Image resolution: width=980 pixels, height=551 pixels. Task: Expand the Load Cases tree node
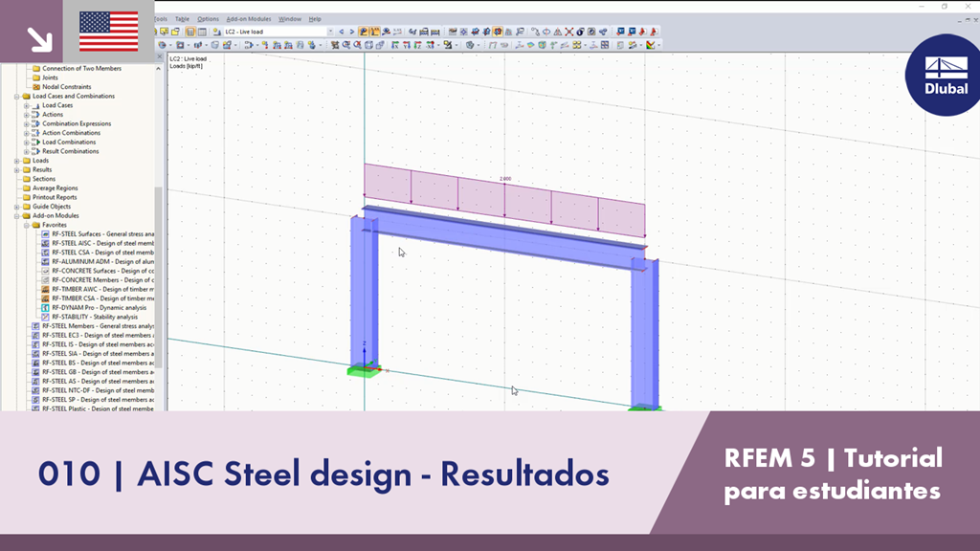pyautogui.click(x=26, y=105)
